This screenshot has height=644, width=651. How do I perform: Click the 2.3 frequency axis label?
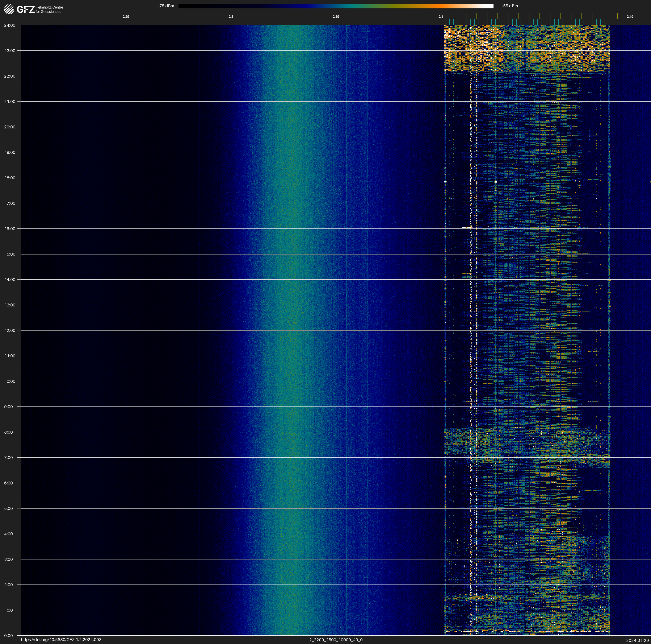[231, 17]
